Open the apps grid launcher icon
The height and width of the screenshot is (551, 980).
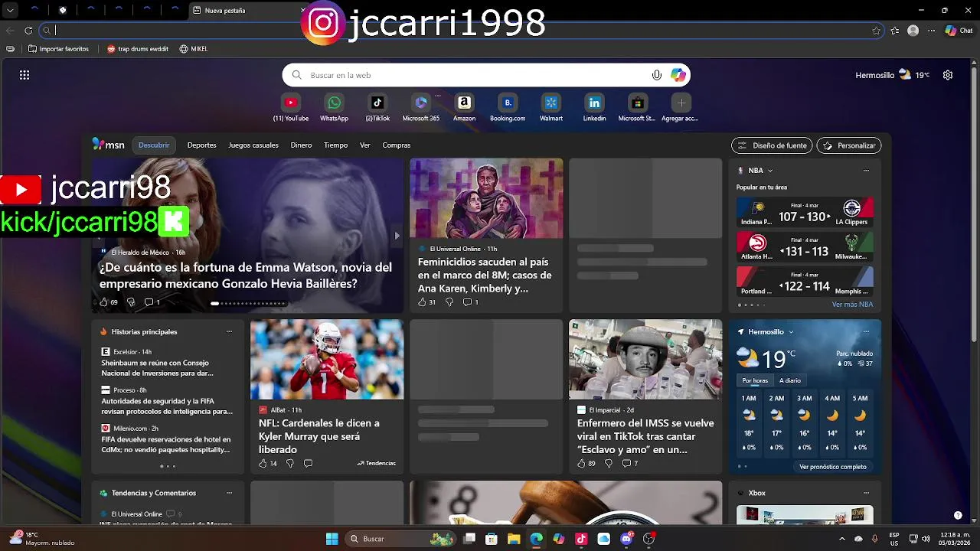click(x=24, y=75)
